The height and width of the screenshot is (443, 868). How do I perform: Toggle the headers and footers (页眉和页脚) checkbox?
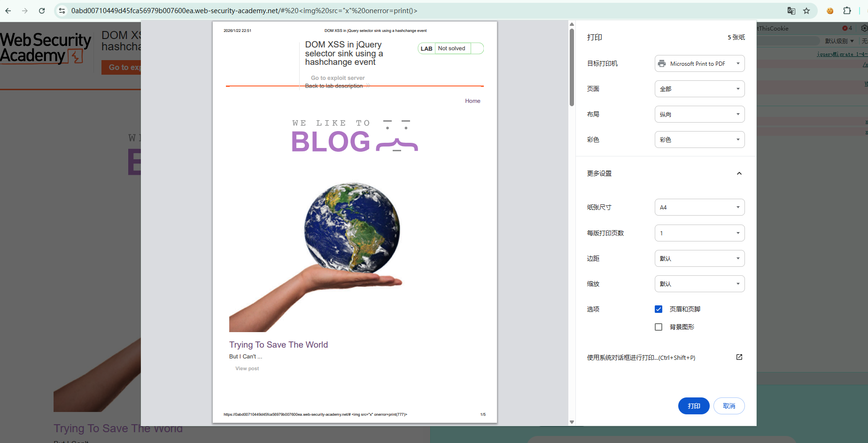coord(659,309)
